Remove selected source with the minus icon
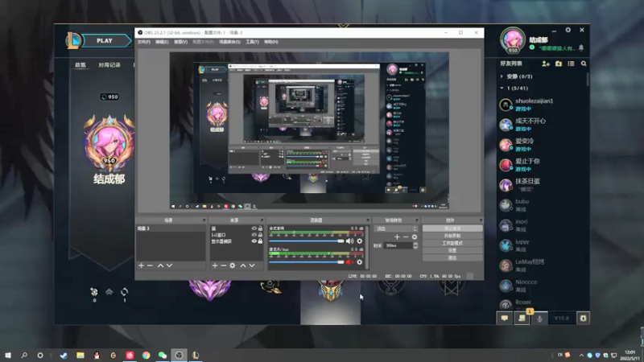Image resolution: width=644 pixels, height=362 pixels. [x=224, y=265]
